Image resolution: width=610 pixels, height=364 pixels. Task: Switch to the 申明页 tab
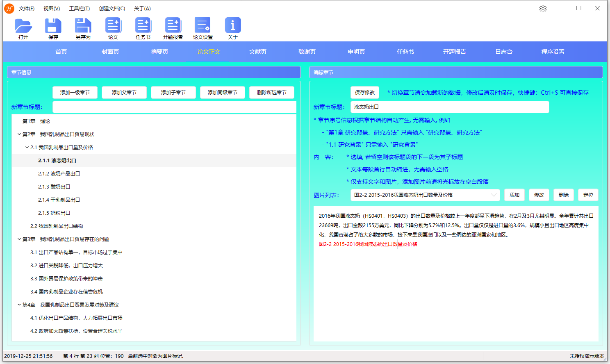(x=356, y=52)
